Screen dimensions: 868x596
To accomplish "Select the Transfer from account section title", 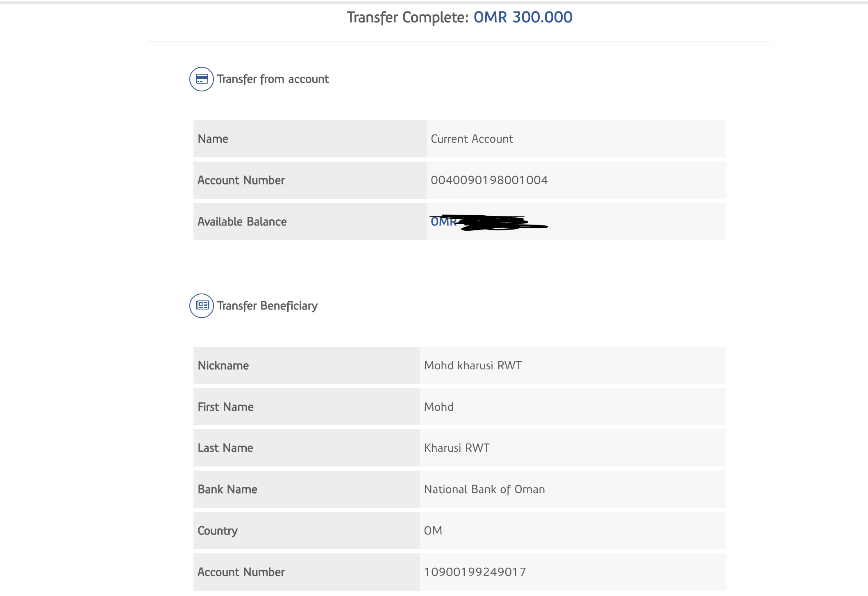I will pyautogui.click(x=273, y=79).
